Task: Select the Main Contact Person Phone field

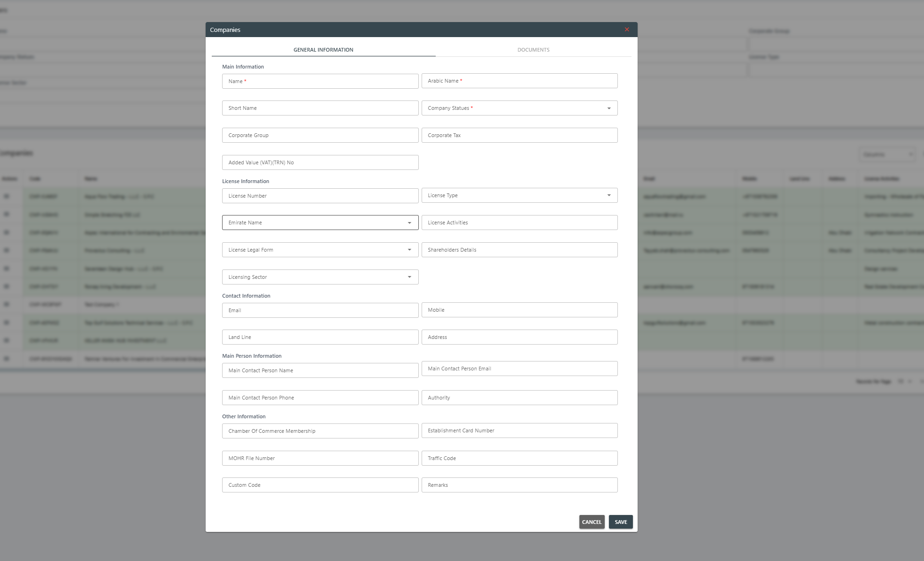Action: point(320,398)
